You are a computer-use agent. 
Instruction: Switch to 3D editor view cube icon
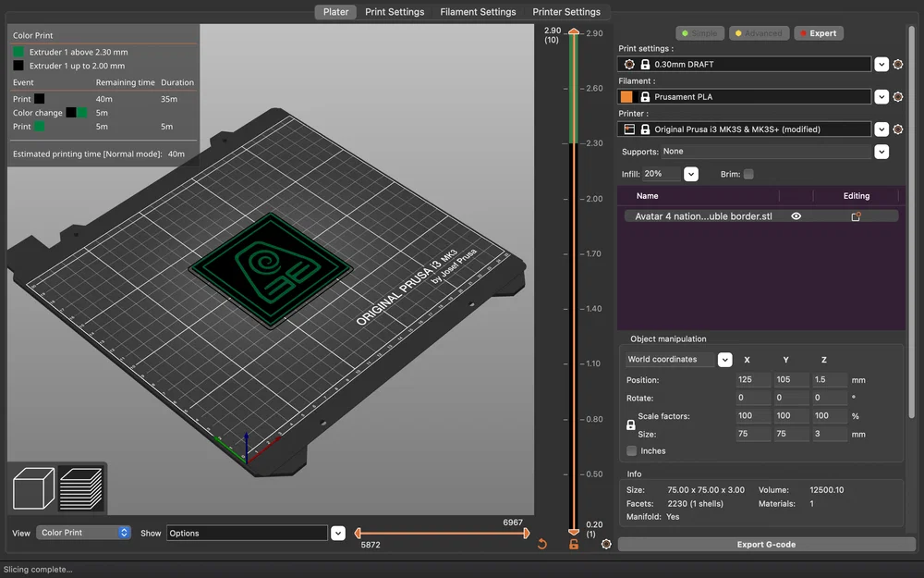[33, 488]
